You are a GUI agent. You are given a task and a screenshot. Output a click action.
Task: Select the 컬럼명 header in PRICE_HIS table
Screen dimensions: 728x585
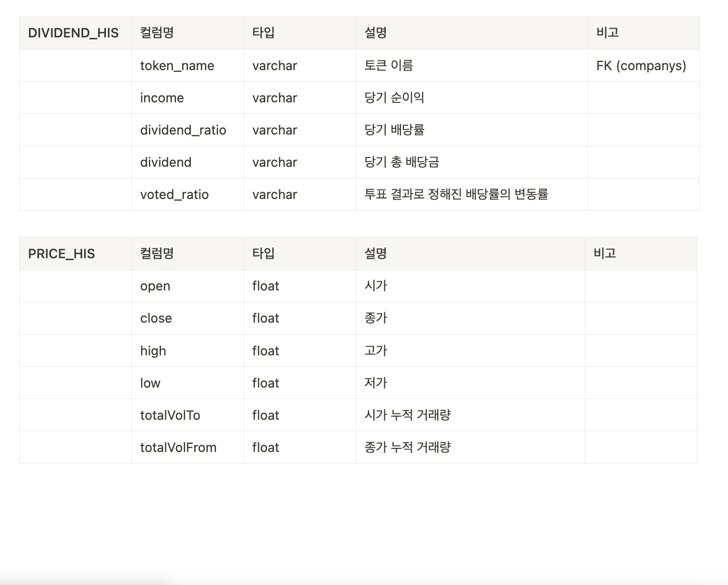187,254
